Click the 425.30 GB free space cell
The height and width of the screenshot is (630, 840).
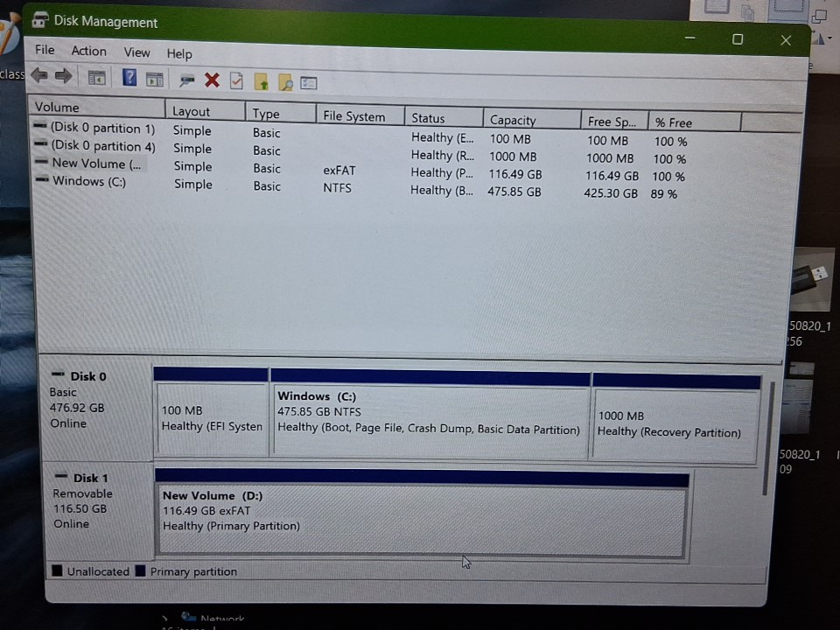click(x=611, y=193)
